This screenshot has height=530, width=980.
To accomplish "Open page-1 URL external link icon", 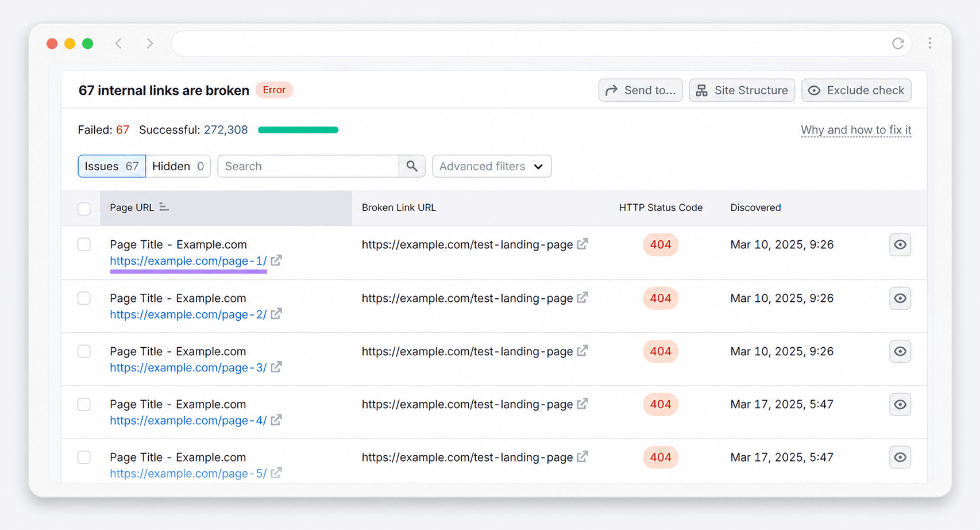I will click(x=276, y=260).
